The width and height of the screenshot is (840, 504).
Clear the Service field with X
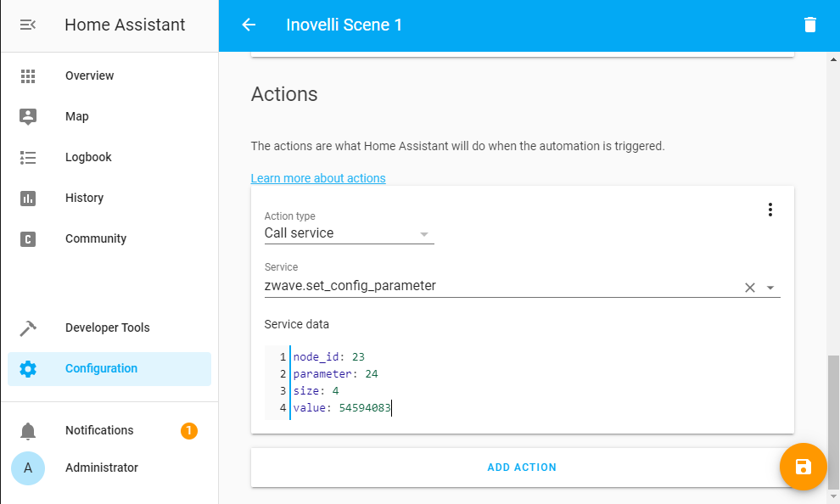749,288
